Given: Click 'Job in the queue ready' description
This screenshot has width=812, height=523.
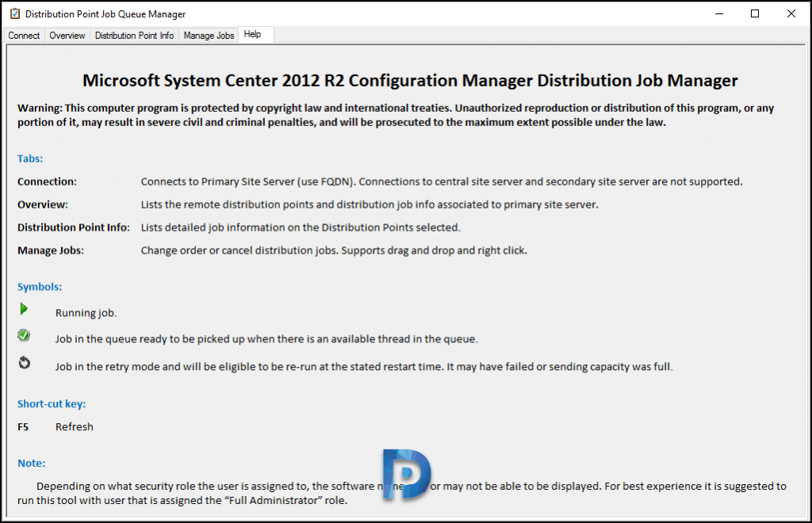Looking at the screenshot, I should tap(266, 339).
